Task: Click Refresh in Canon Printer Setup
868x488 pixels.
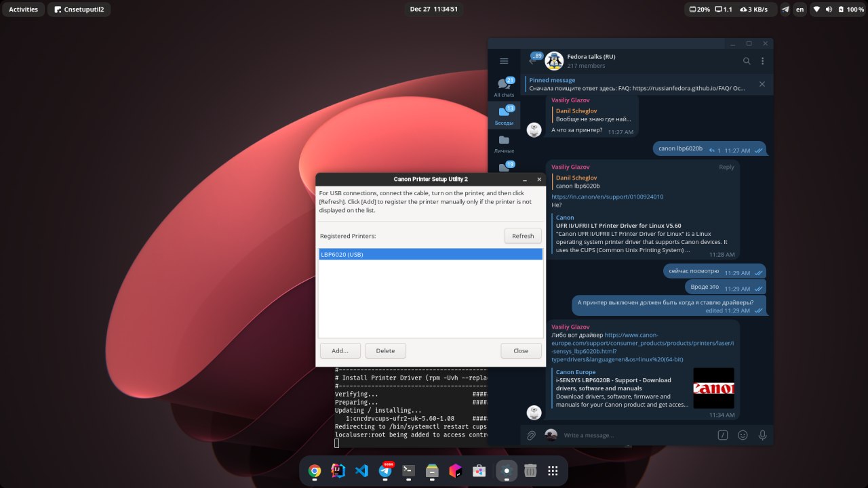Action: (x=523, y=236)
